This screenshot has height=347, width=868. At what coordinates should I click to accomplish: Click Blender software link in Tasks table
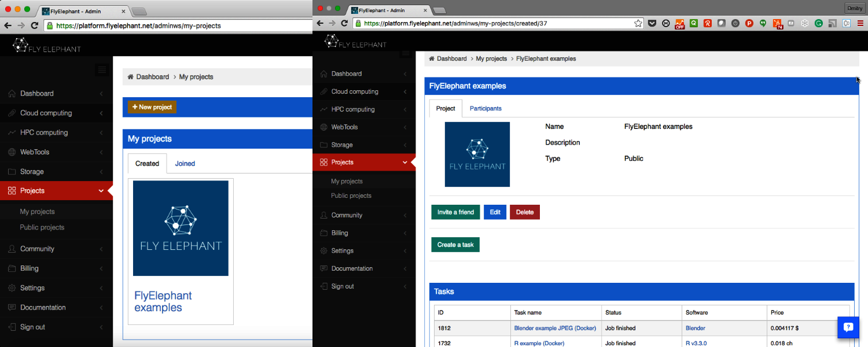[x=696, y=328]
